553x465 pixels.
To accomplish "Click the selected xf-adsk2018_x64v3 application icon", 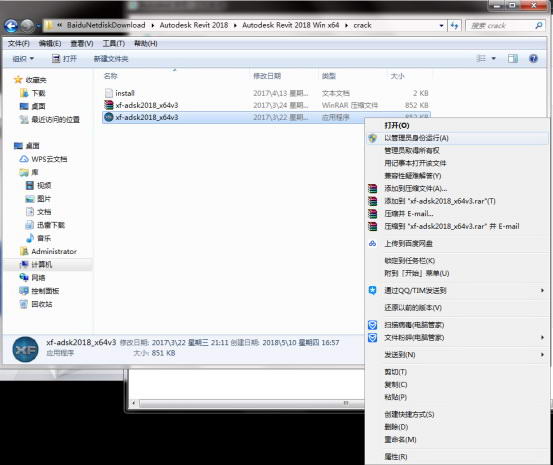I will 109,117.
